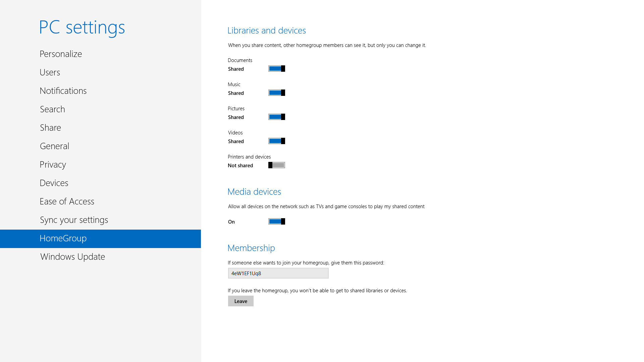Image resolution: width=644 pixels, height=362 pixels.
Task: Select the highlighted HomeGroup item
Action: pos(63,238)
